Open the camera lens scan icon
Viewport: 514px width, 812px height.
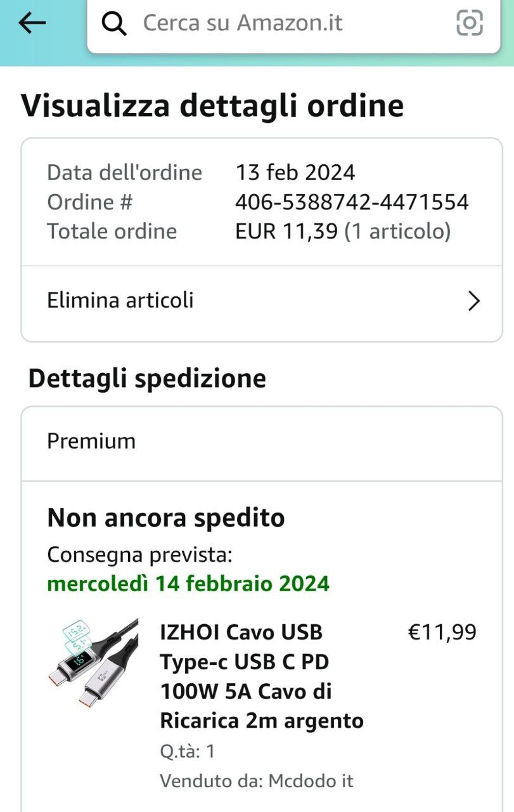pos(470,23)
